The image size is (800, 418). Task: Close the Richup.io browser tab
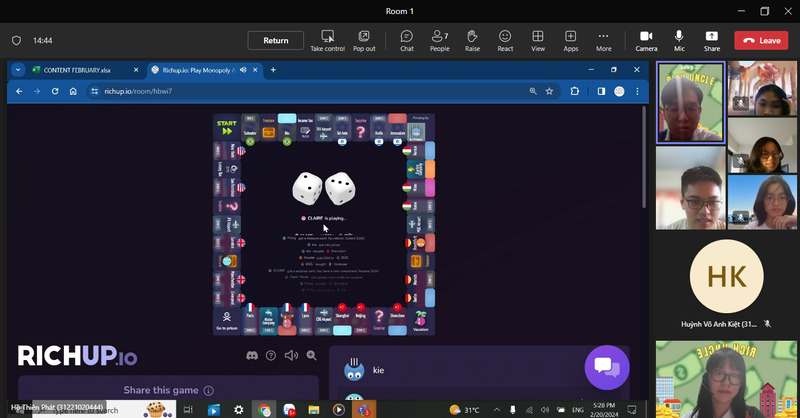(x=256, y=70)
